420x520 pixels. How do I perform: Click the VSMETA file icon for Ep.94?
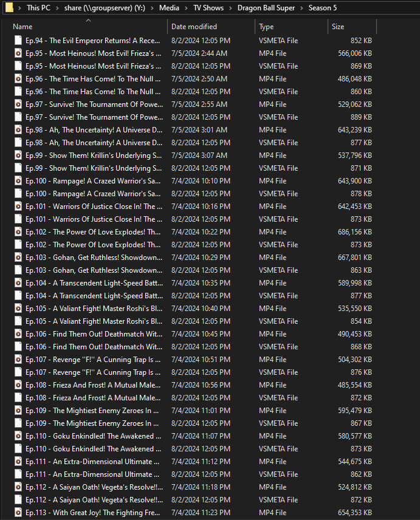pyautogui.click(x=18, y=41)
